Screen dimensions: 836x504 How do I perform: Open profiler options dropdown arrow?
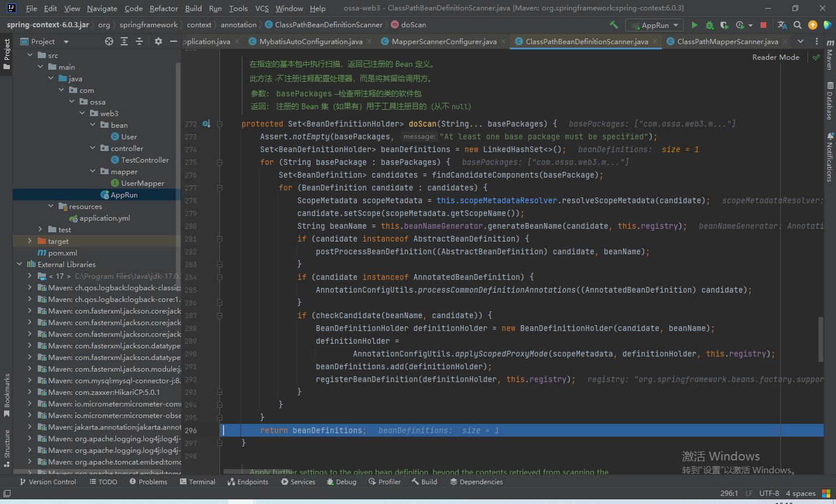[x=751, y=25]
